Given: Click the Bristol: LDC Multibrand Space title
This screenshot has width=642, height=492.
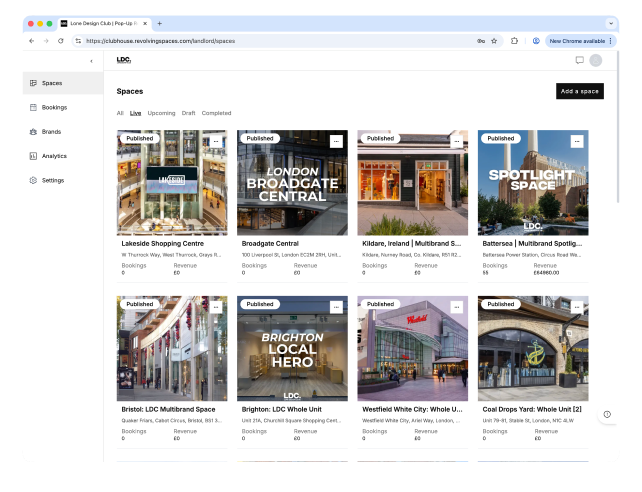Looking at the screenshot, I should point(168,409).
